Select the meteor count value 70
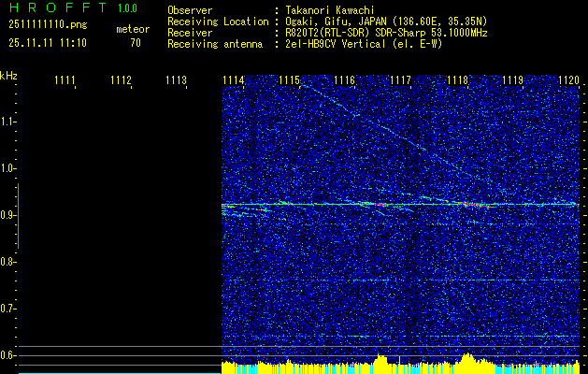The height and width of the screenshot is (374, 588). 136,42
